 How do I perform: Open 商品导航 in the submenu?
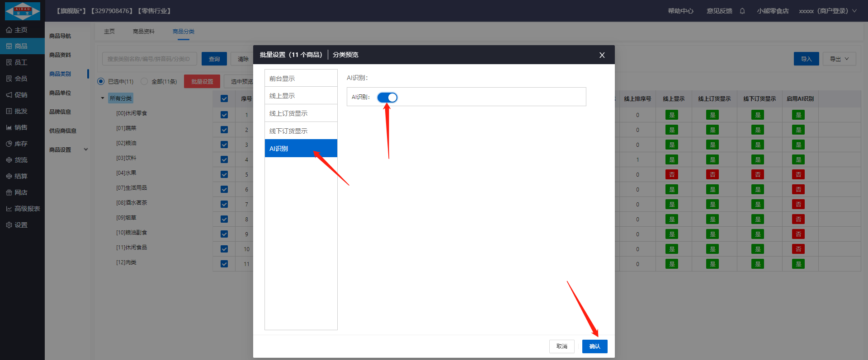[x=60, y=36]
